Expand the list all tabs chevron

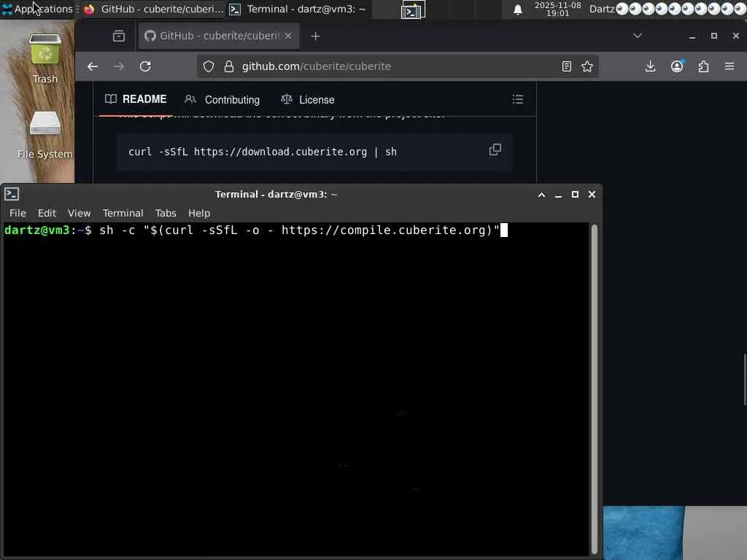(x=638, y=36)
